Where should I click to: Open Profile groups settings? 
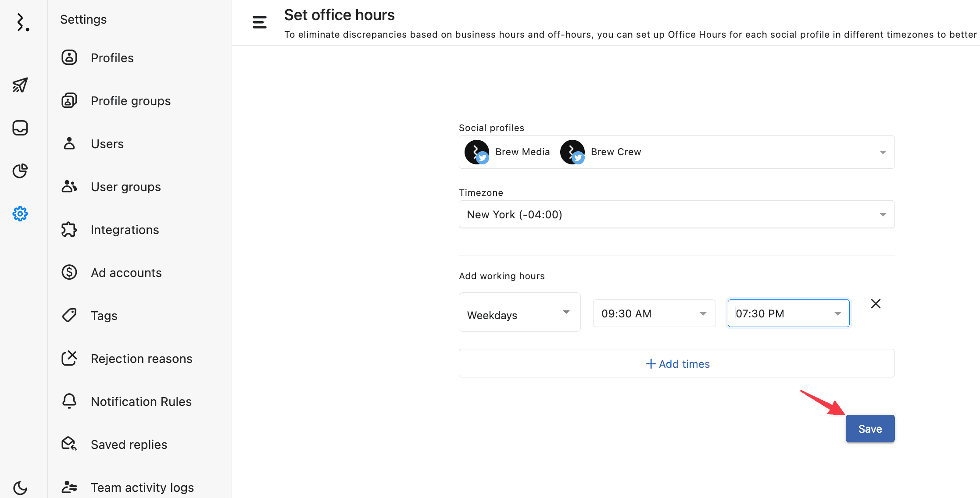click(130, 101)
